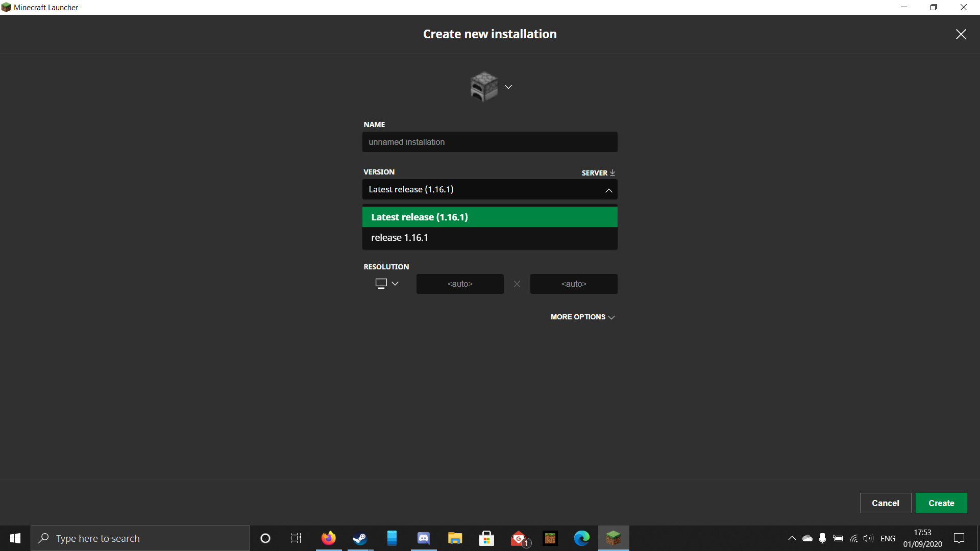
Task: Click the furnace installation icon
Action: (x=483, y=87)
